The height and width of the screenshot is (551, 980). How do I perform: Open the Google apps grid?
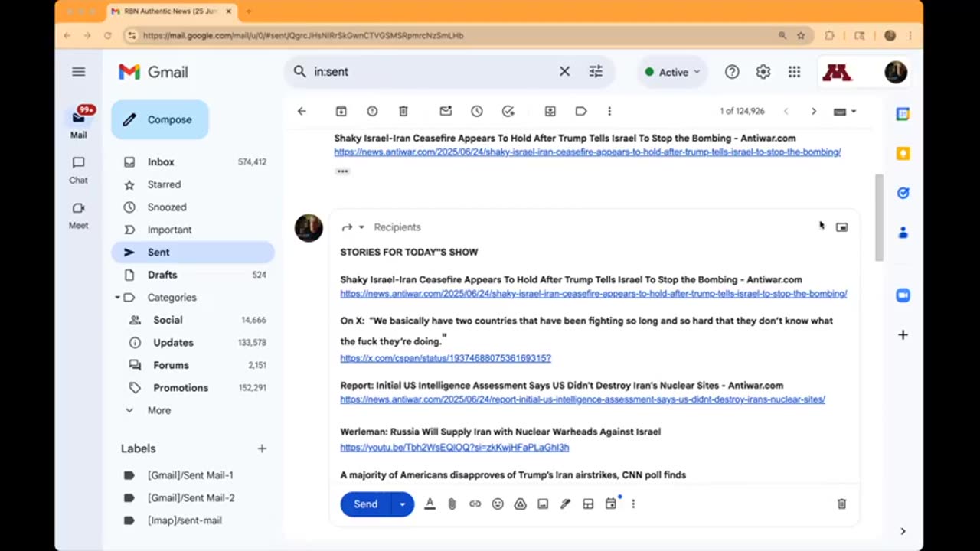(795, 72)
